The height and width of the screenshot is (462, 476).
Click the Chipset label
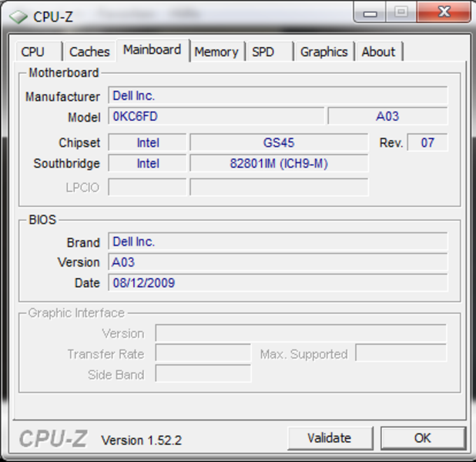click(x=79, y=143)
